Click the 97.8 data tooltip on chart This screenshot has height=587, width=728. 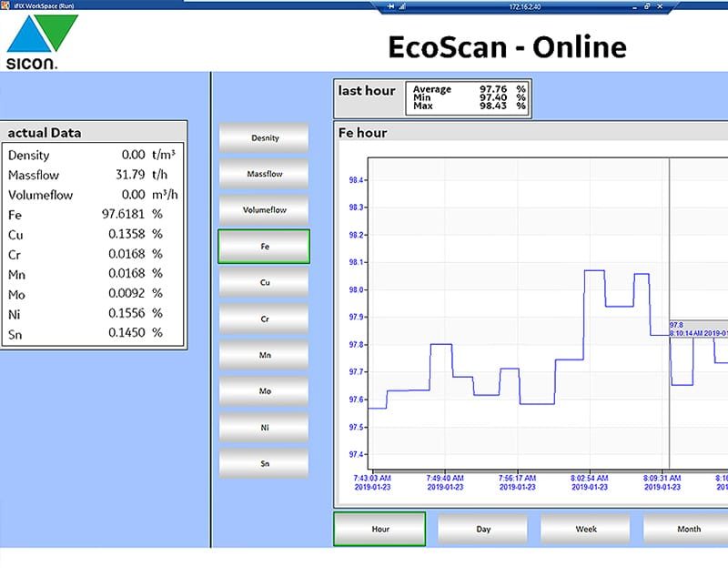tap(698, 329)
